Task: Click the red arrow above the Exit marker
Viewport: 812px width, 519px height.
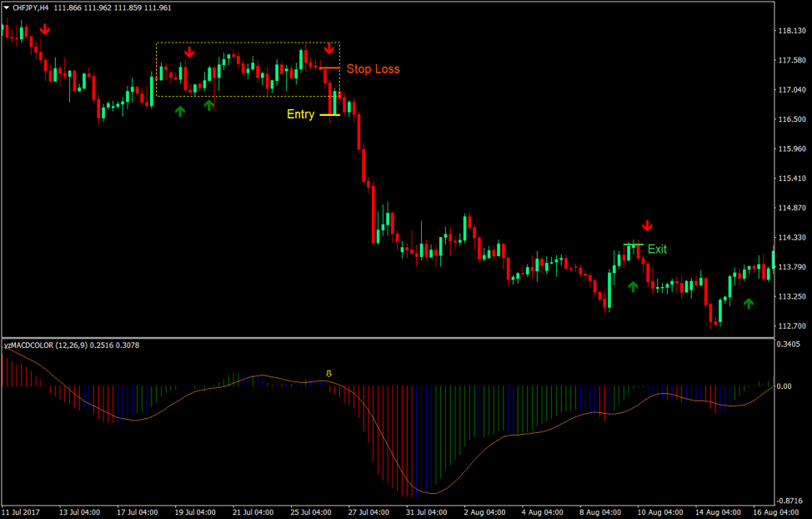Action: [x=648, y=224]
